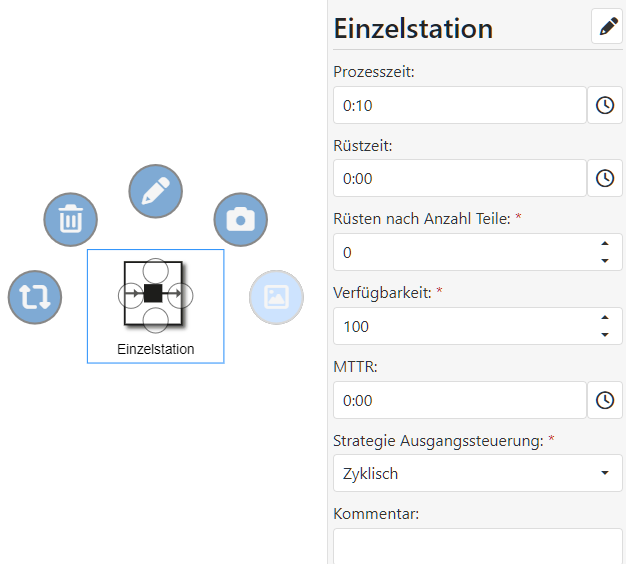This screenshot has height=564, width=626.
Task: Increase Rüsten nach Anzahl Teile value
Action: point(605,243)
